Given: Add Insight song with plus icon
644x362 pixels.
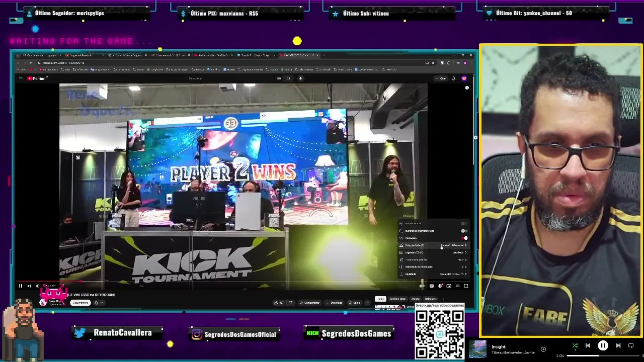Looking at the screenshot, I should [x=543, y=349].
